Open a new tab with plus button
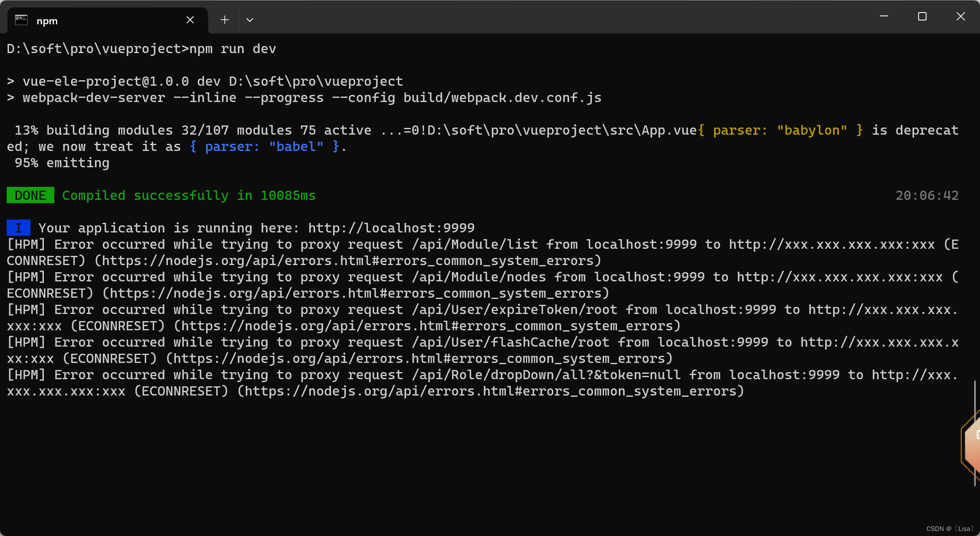This screenshot has width=980, height=536. (225, 20)
